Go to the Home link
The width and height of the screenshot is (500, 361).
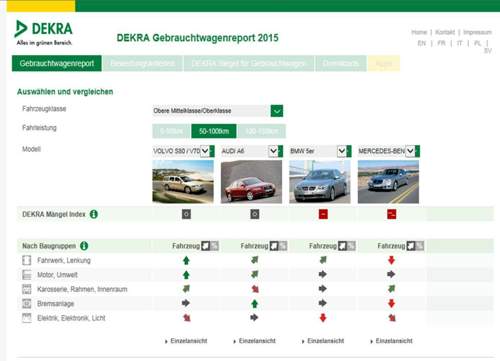pos(419,32)
